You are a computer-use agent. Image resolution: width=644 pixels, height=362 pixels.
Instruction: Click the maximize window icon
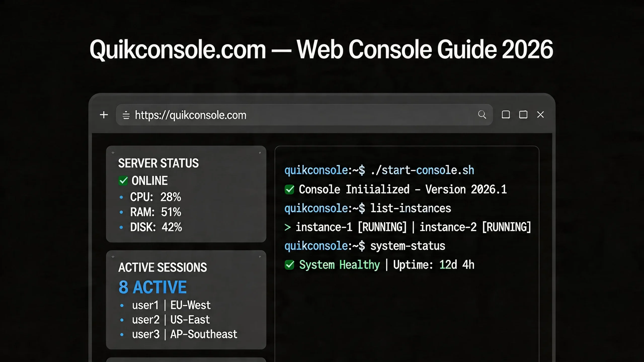(523, 115)
